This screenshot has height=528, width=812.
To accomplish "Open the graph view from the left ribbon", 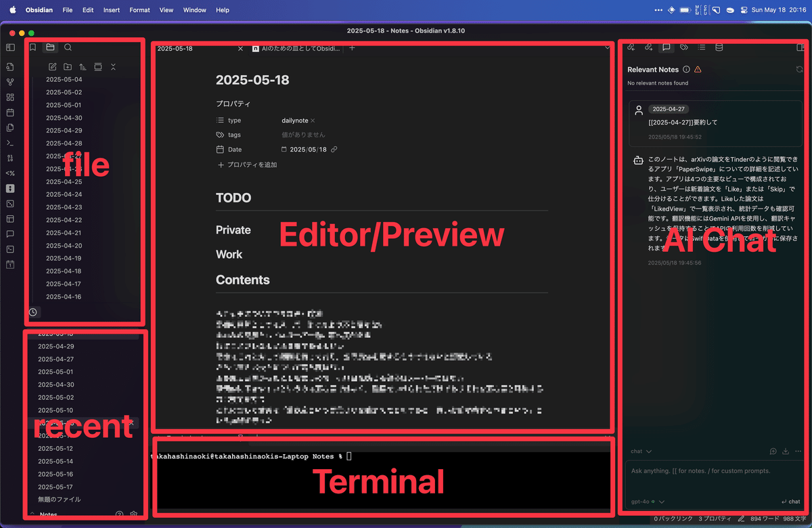I will tap(9, 82).
